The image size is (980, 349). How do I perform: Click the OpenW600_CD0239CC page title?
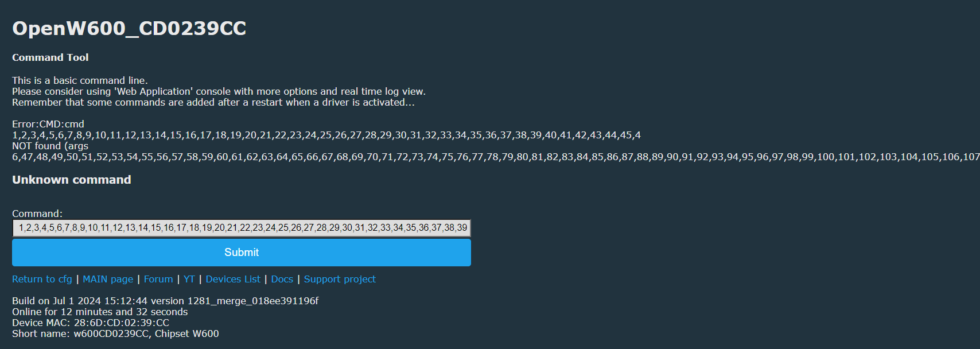[129, 28]
